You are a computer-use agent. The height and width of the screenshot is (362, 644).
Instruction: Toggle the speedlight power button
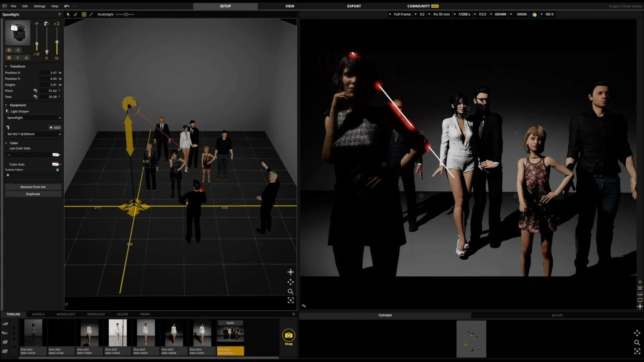(x=9, y=58)
